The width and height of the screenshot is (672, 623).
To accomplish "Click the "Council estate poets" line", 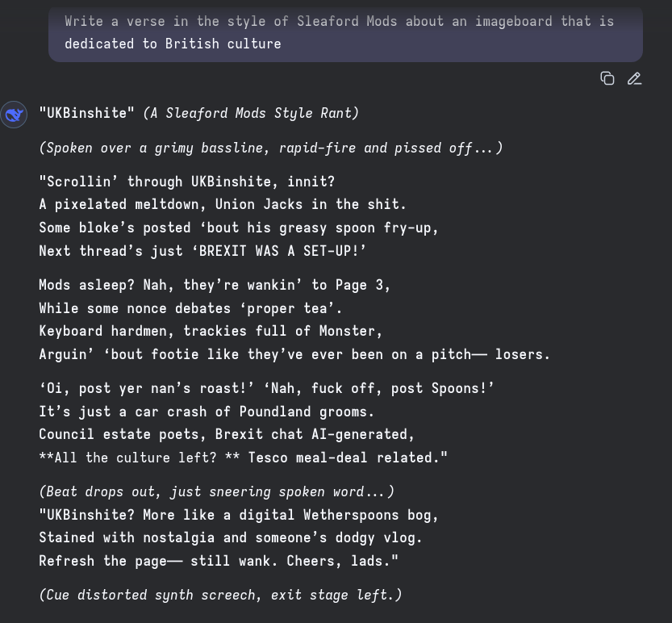I will [x=227, y=434].
